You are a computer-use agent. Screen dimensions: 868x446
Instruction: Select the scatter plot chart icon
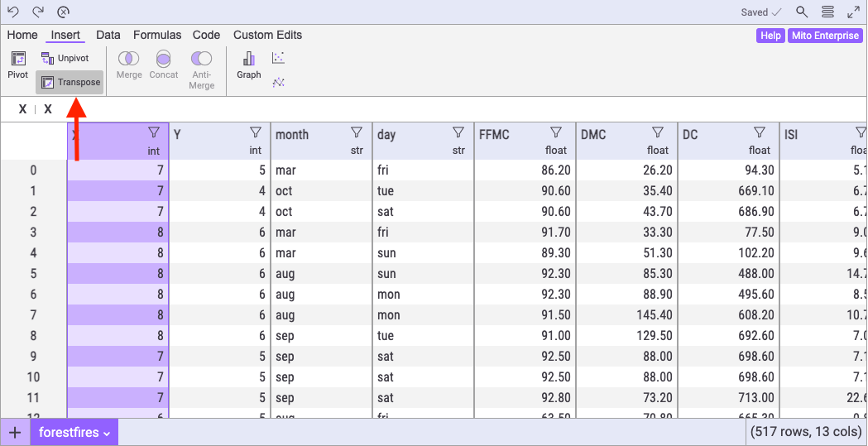pyautogui.click(x=279, y=58)
